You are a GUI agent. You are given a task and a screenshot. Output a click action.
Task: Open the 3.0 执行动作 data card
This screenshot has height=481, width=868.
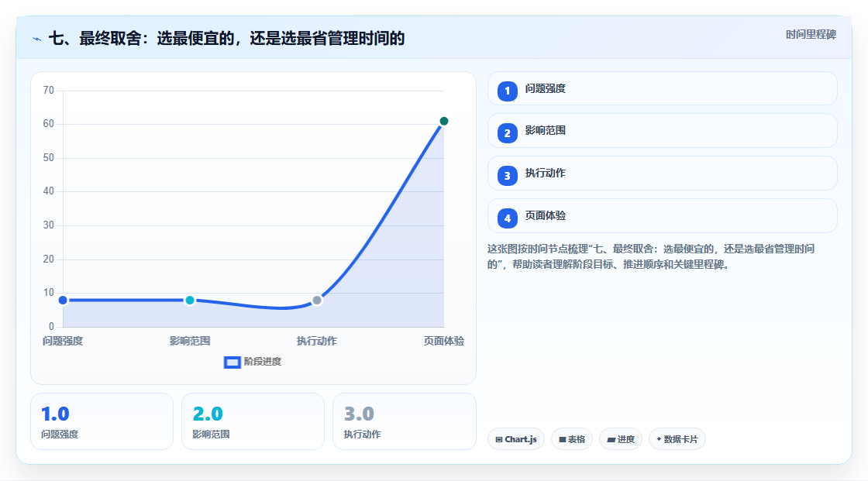coord(404,421)
